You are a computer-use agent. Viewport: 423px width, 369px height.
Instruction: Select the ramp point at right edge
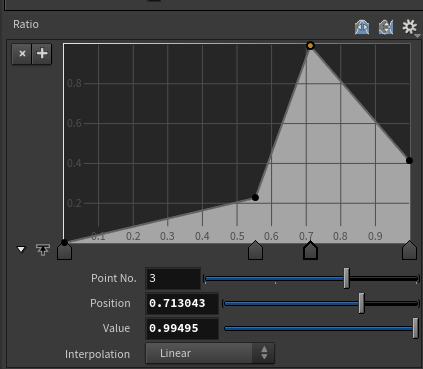coord(409,161)
